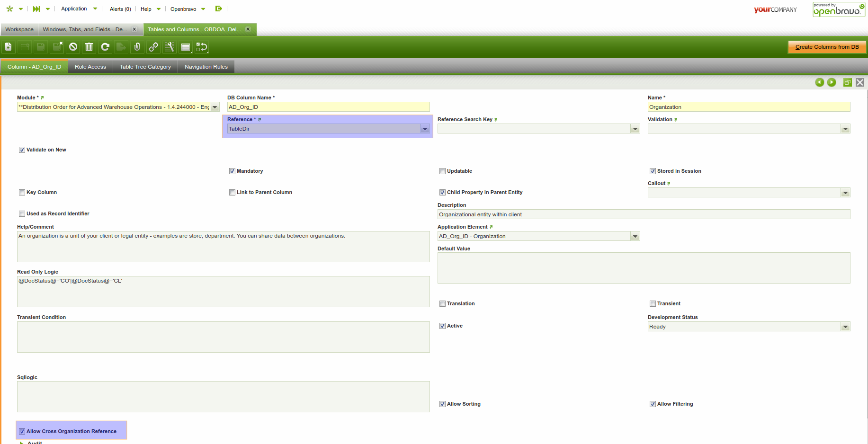The height and width of the screenshot is (444, 868).
Task: Open attachments with the paperclip icon
Action: click(137, 47)
